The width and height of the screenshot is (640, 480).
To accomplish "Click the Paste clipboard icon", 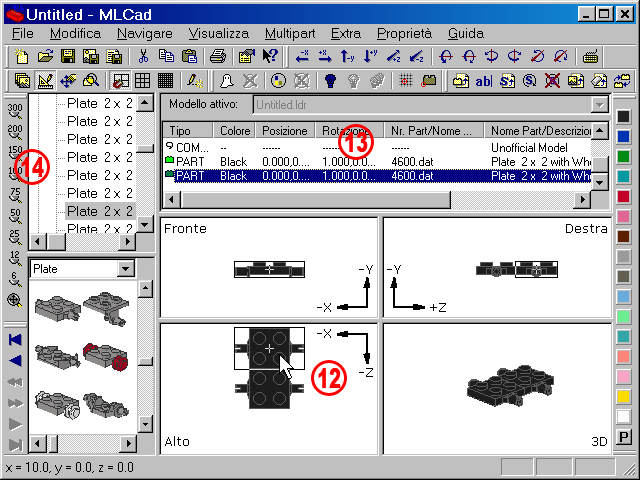I will coord(189,56).
